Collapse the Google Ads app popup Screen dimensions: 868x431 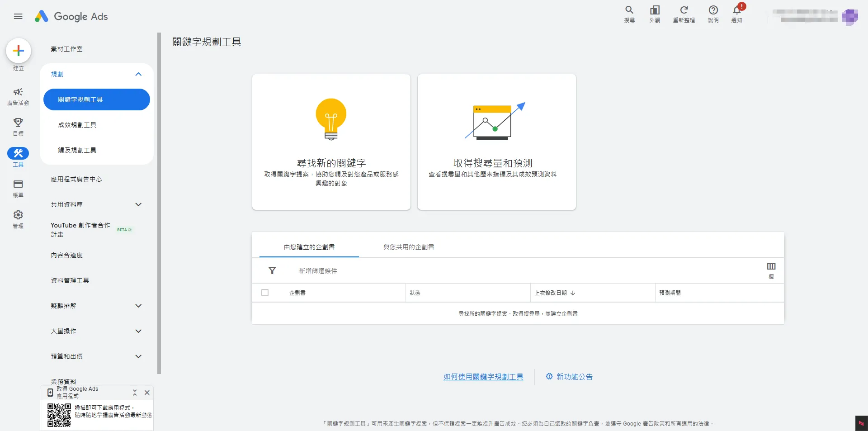click(135, 393)
